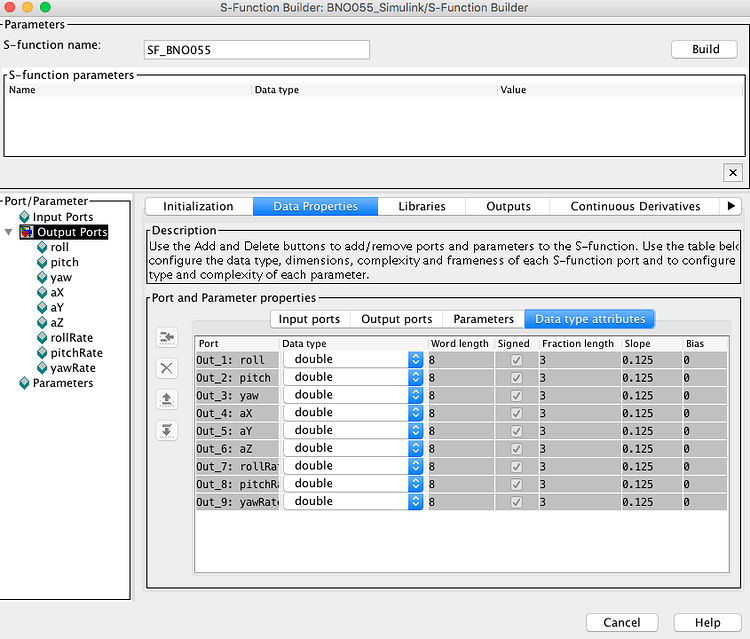Click the aX port diamond icon
Screen dimensions: 750x639
click(42, 292)
